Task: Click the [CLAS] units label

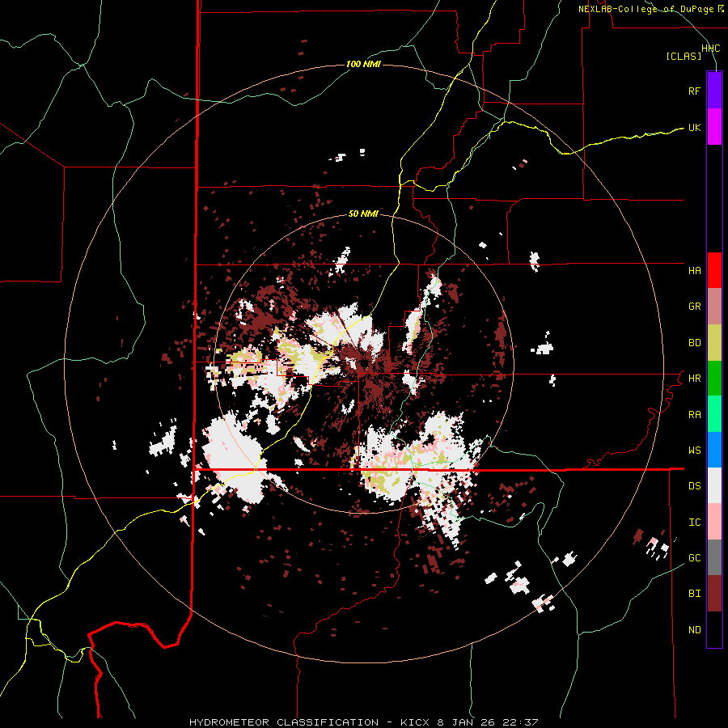Action: (x=684, y=57)
